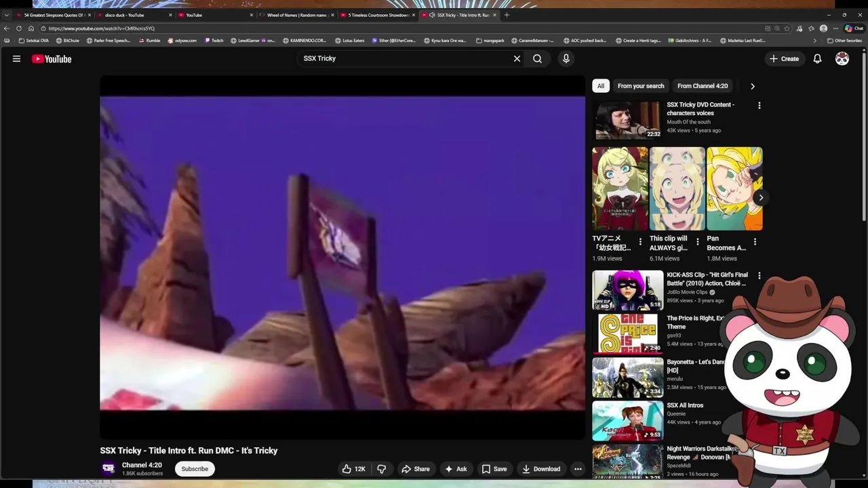Screen dimensions: 868x488
Task: Open the Channel 4:20 avatar
Action: (x=108, y=468)
